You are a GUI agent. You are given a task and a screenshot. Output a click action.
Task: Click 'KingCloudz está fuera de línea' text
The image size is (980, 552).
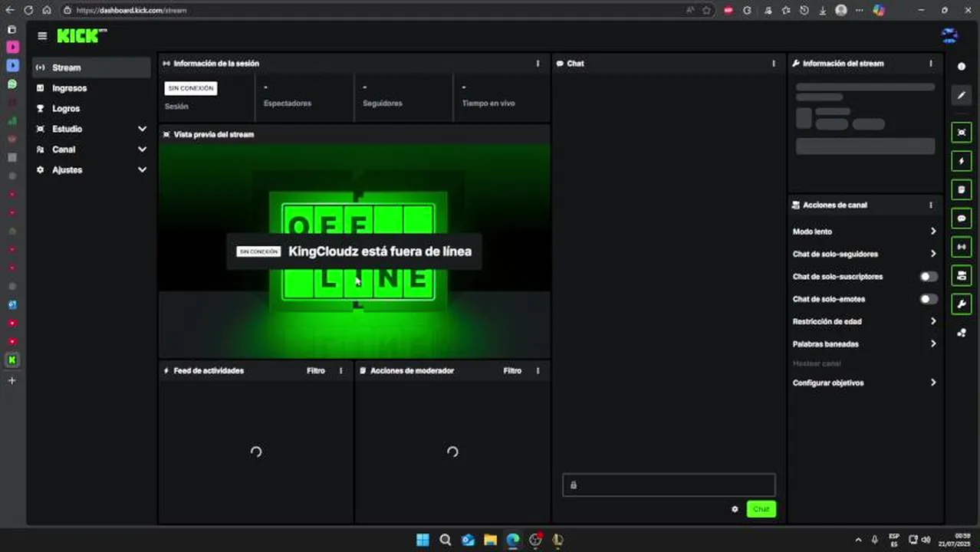click(380, 251)
